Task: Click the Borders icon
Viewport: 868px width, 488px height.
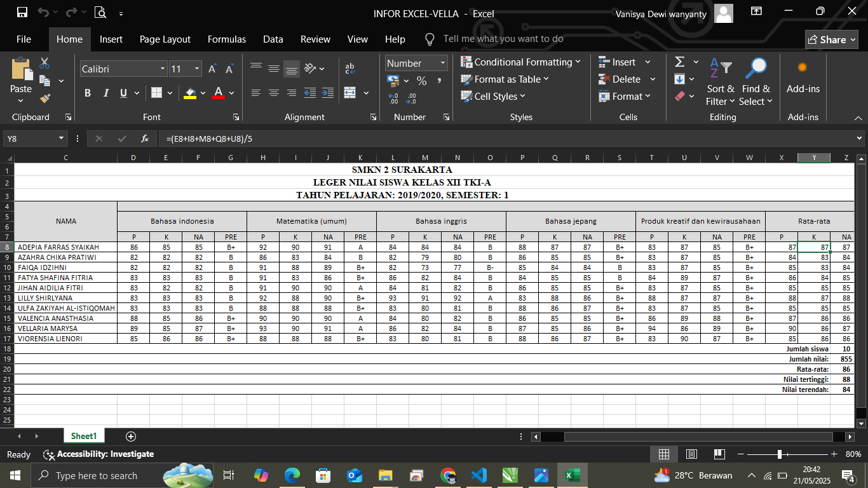Action: 157,93
